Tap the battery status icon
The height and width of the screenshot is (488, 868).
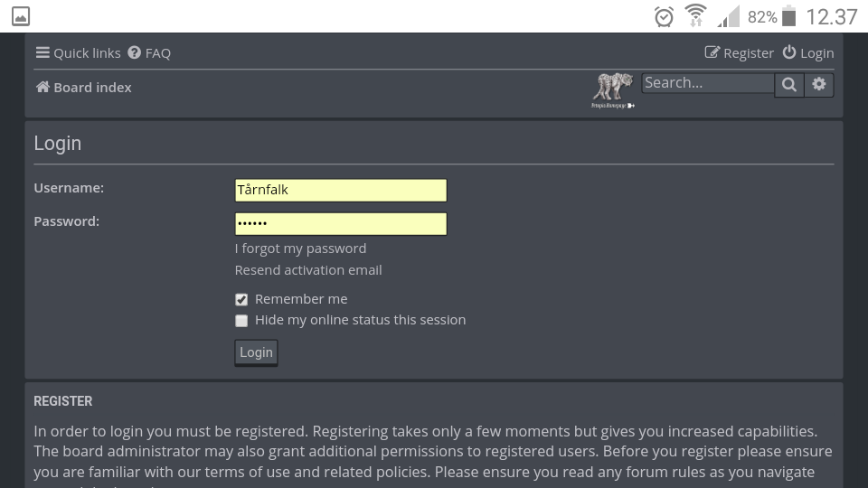click(788, 16)
